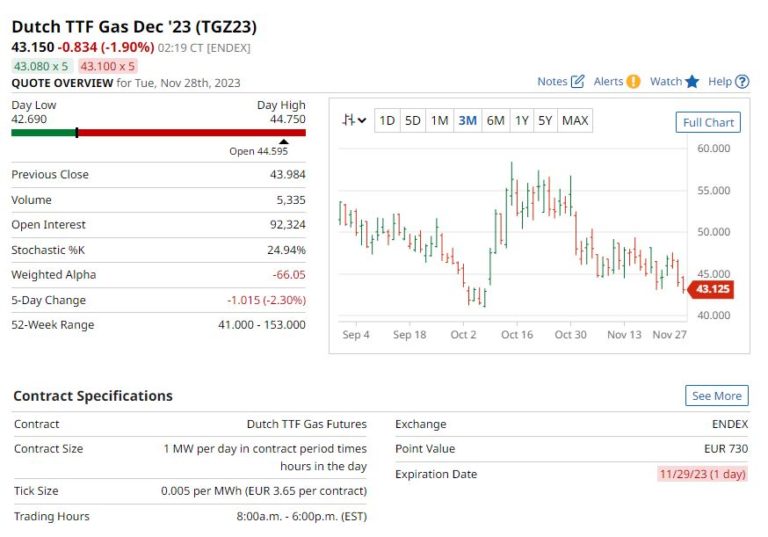Image resolution: width=768 pixels, height=537 pixels.
Task: Select the 3M chart period
Action: click(467, 121)
